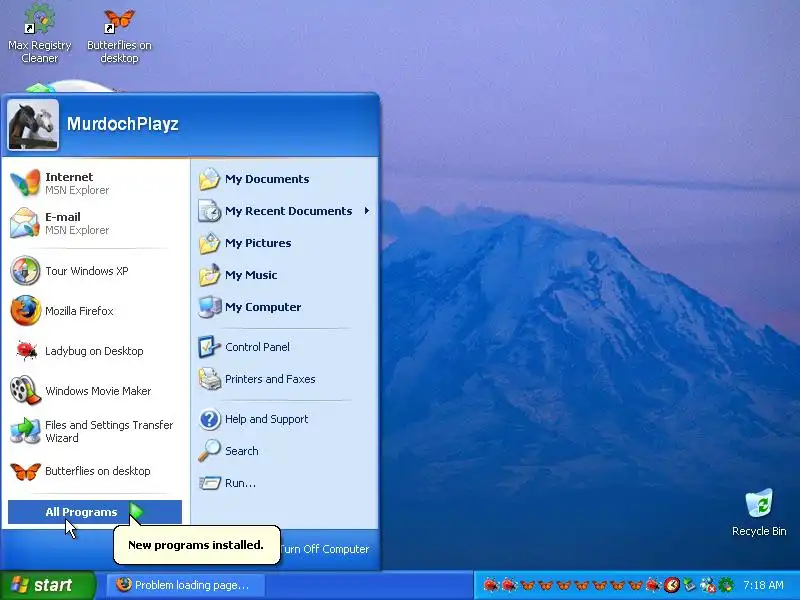Click the green start button

[48, 585]
